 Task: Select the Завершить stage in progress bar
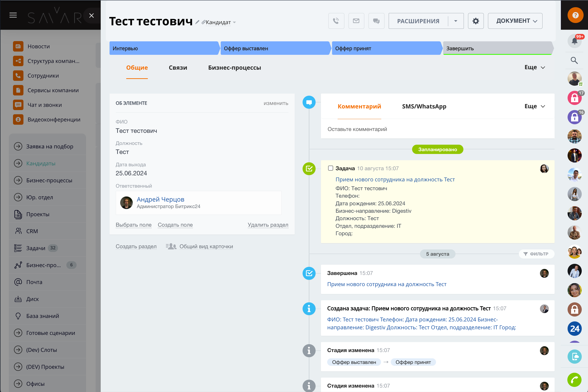pyautogui.click(x=497, y=48)
